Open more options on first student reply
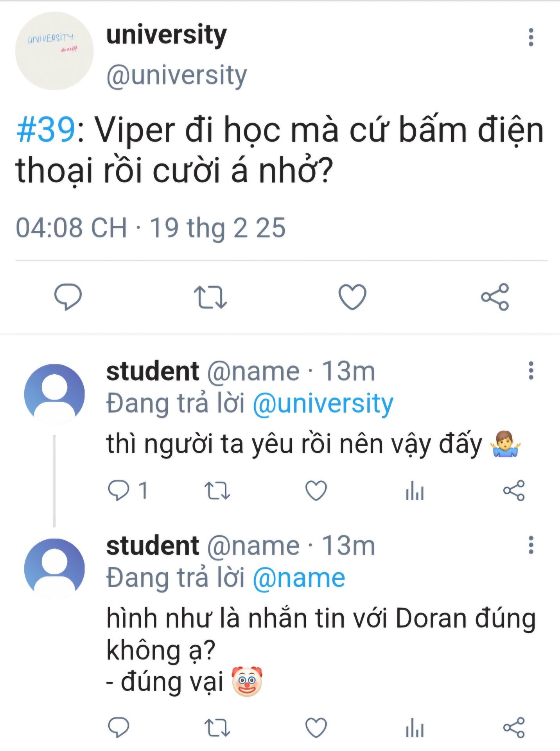This screenshot has height=751, width=560. [x=531, y=370]
